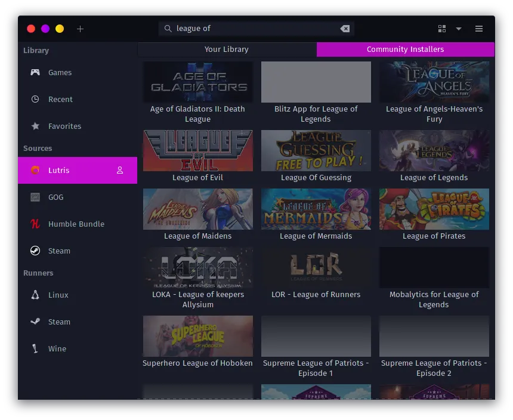The width and height of the screenshot is (513, 420).
Task: Click the Recent clock icon
Action: pos(35,99)
